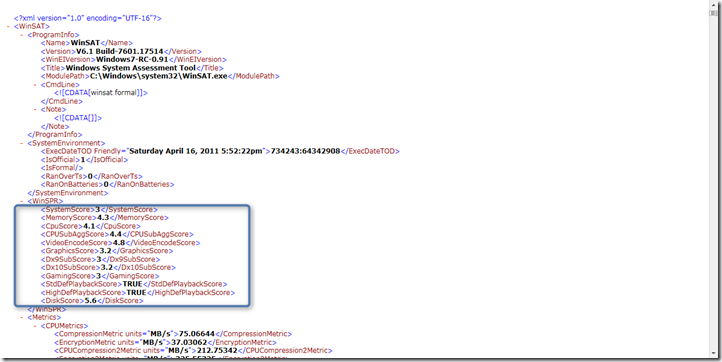The width and height of the screenshot is (722, 362).
Task: Click the IsFormal tag
Action: [62, 168]
